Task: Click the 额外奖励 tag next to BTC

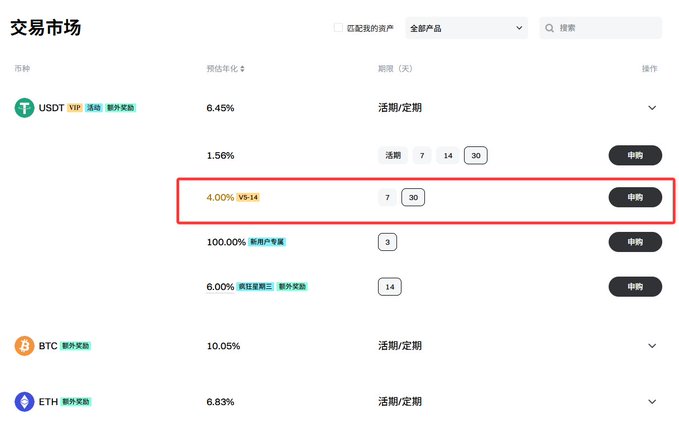Action: 75,346
